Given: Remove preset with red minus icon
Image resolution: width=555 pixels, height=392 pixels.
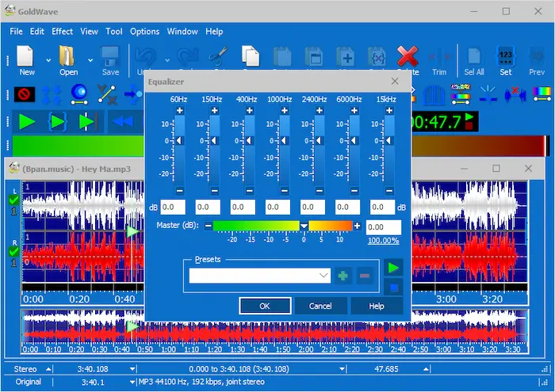Looking at the screenshot, I should 365,276.
